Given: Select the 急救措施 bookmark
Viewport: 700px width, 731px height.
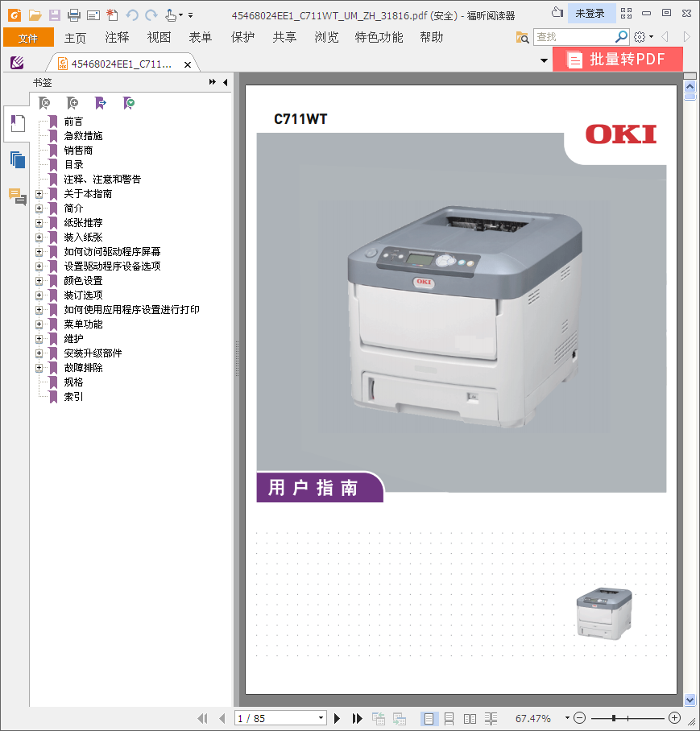Looking at the screenshot, I should coord(83,136).
